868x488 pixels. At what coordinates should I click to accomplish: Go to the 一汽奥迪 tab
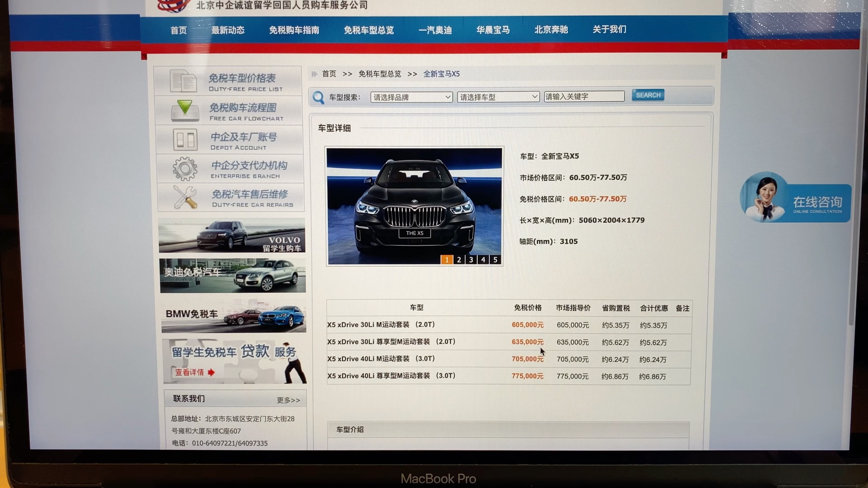pos(435,30)
